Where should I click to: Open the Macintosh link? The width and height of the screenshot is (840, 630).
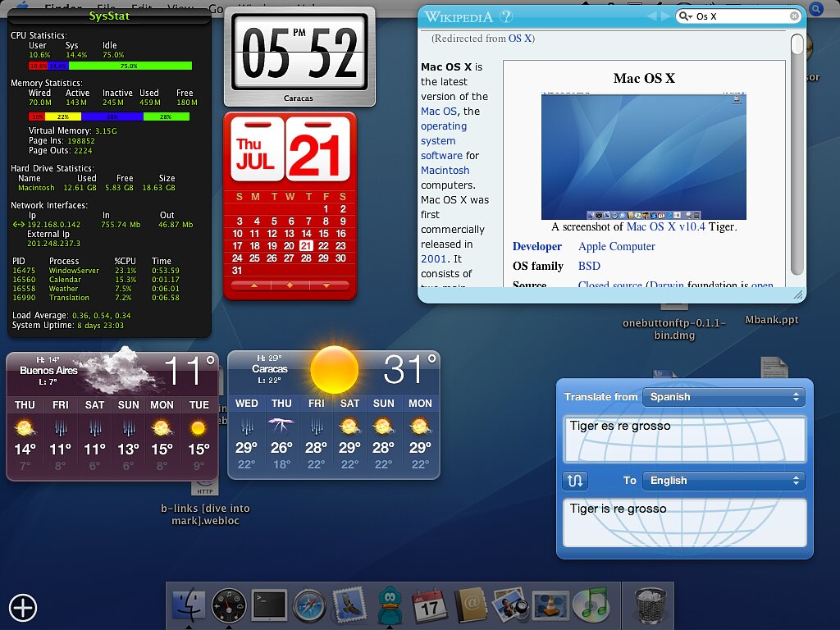coord(445,171)
